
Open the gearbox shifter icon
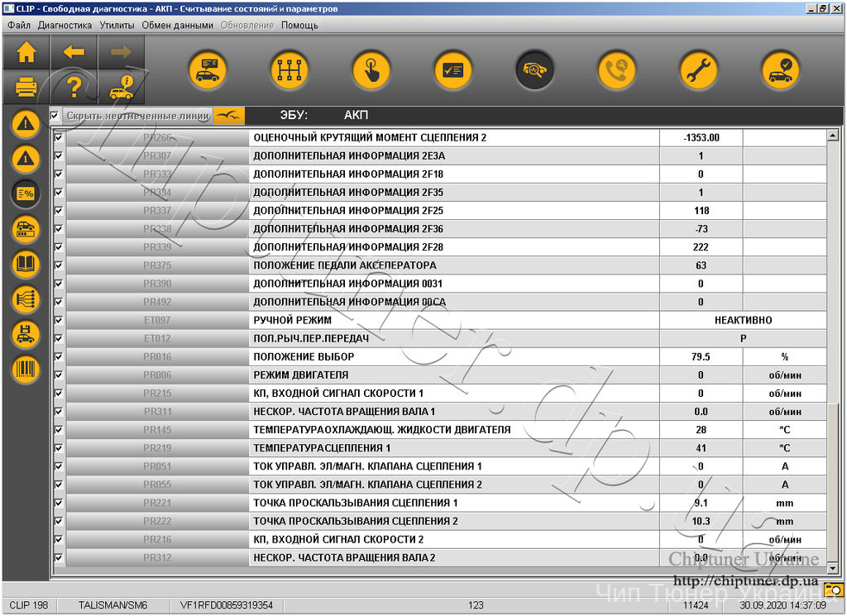[x=289, y=70]
